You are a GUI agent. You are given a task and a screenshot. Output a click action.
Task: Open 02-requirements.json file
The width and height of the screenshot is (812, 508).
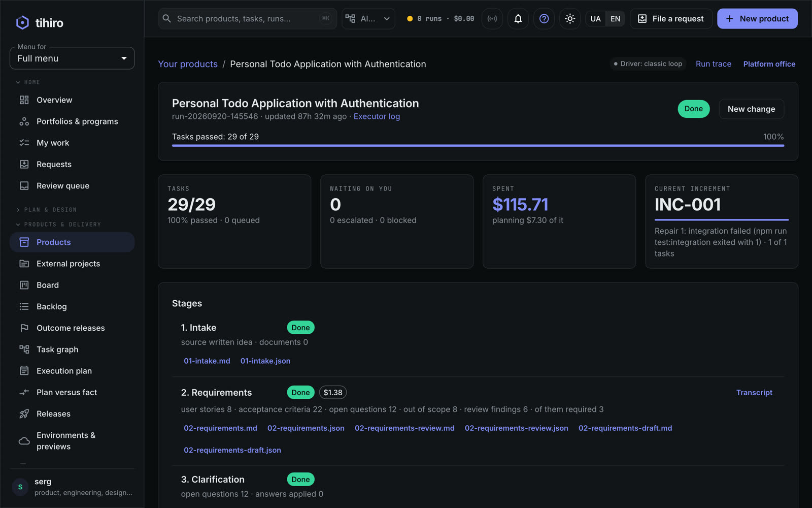point(306,428)
